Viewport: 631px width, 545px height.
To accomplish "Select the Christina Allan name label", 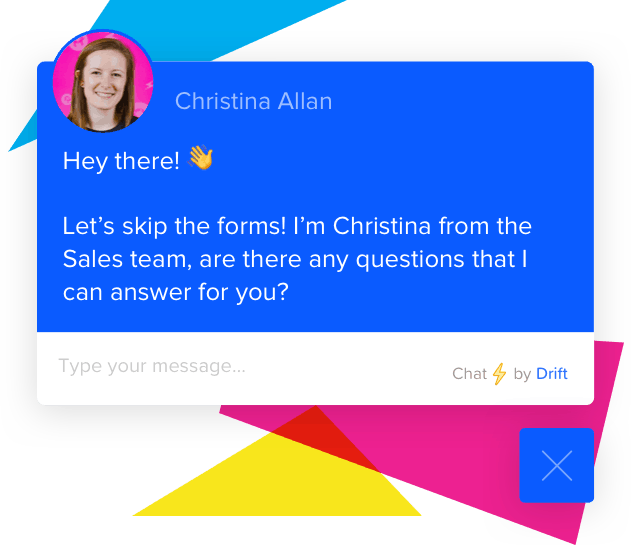I will pyautogui.click(x=254, y=101).
